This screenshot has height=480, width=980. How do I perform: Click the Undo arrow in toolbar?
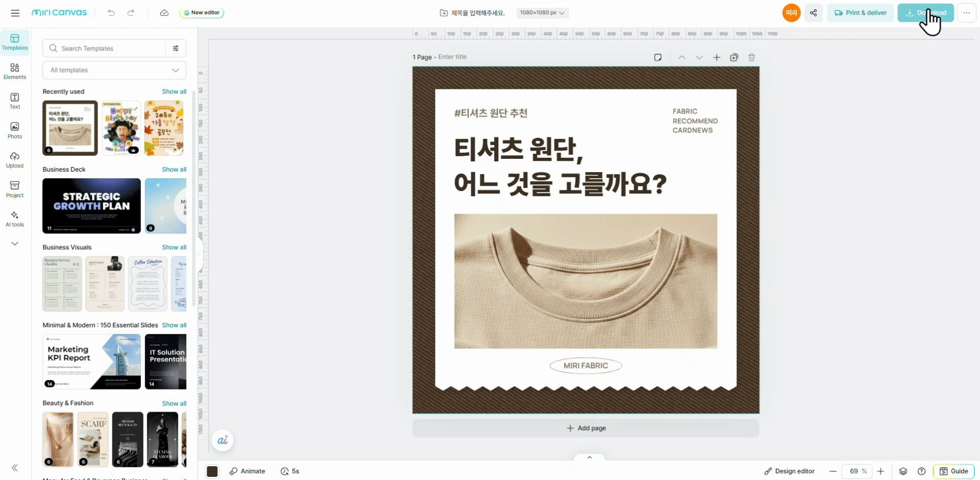(x=111, y=13)
